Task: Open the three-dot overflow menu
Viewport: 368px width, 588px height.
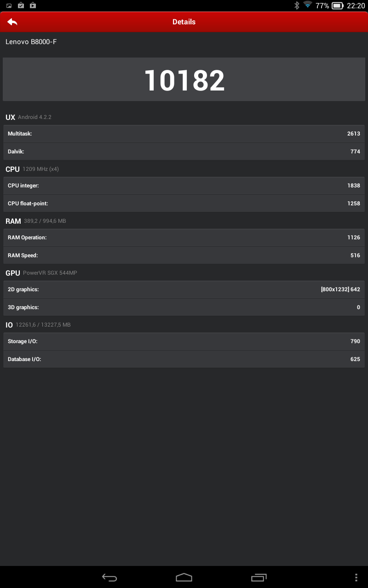Action: 356,577
